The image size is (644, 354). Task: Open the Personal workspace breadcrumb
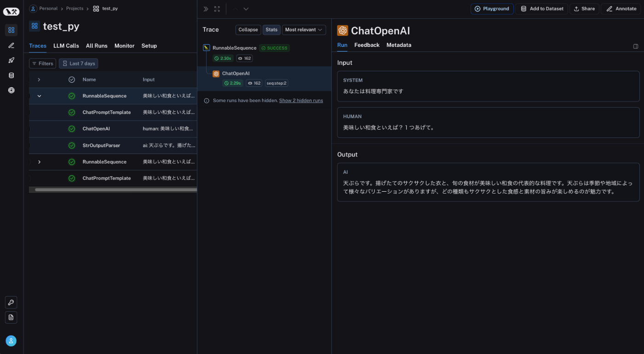[x=44, y=8]
